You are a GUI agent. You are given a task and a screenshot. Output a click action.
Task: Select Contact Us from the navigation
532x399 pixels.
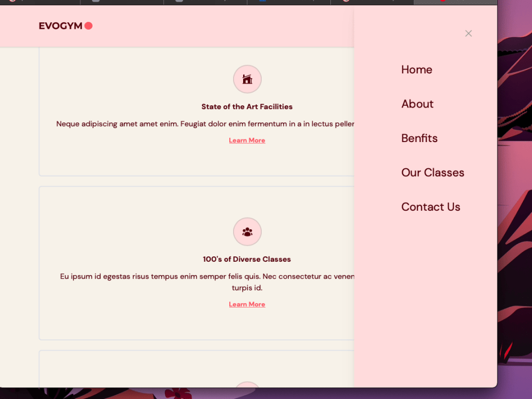(x=430, y=206)
